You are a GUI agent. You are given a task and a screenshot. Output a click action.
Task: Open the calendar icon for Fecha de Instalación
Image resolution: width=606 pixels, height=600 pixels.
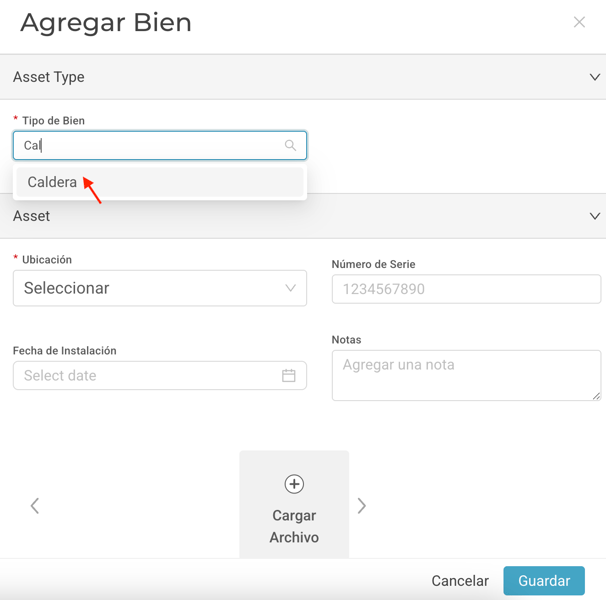[289, 375]
